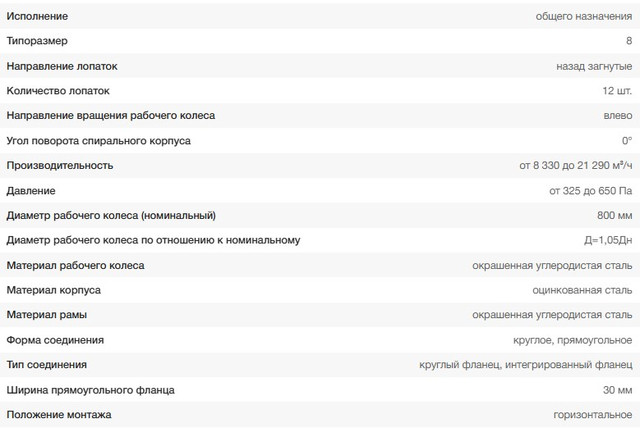Screen dimensions: 640x428
Task: Click the 'Количество лопаток' label
Action: click(58, 91)
